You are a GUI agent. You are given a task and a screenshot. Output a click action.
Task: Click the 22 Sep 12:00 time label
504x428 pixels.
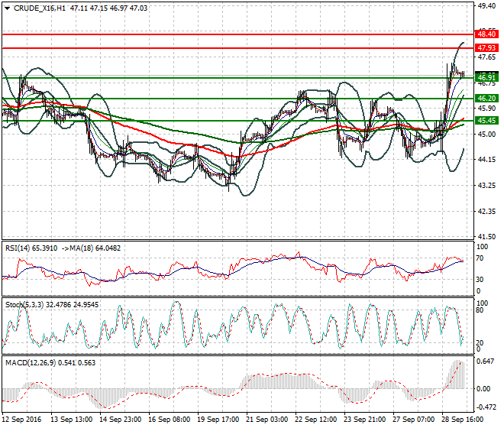(315, 420)
